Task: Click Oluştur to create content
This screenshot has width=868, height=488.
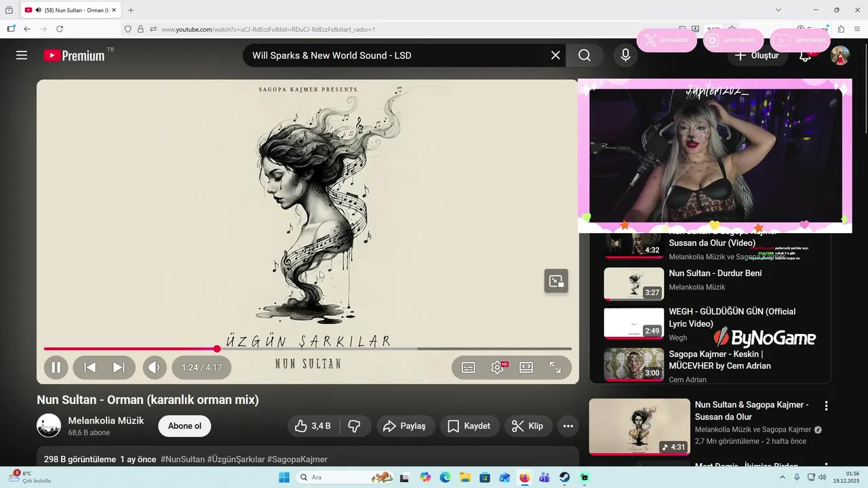Action: click(x=758, y=56)
